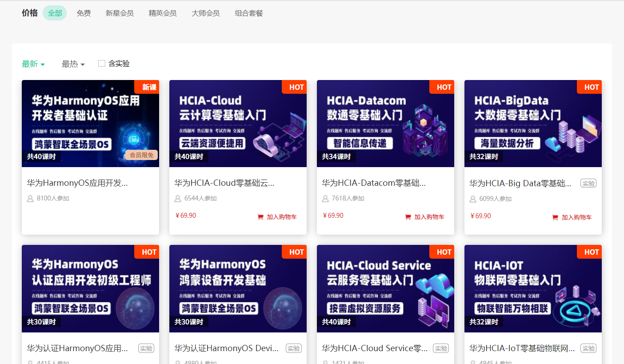Click the 实验 tag on HCIA-Big Data course

pyautogui.click(x=588, y=183)
